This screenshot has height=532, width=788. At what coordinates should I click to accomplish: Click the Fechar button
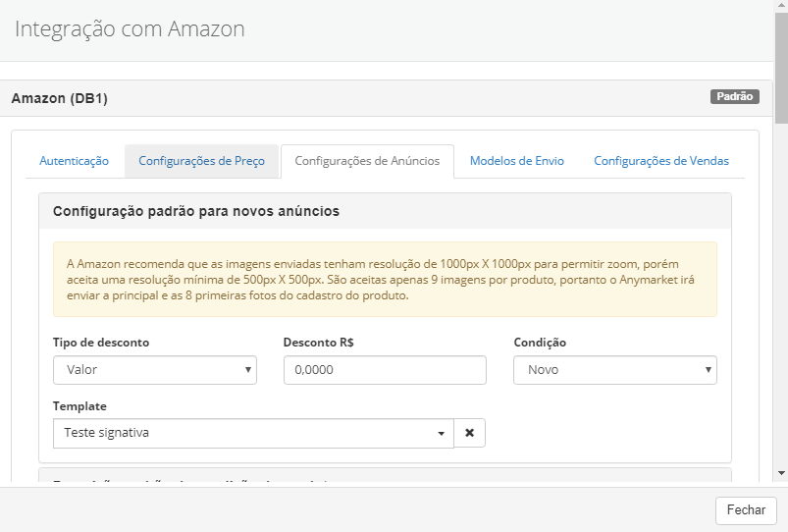tap(746, 510)
